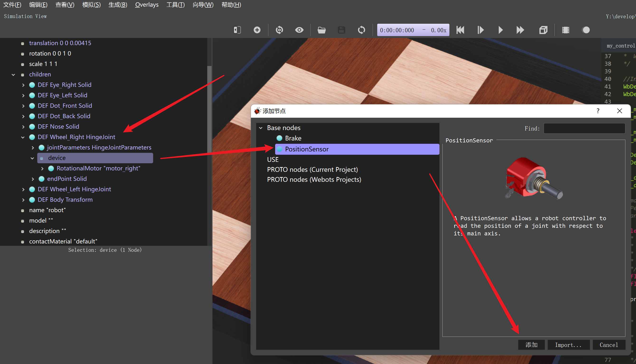Toggle the record movie filmstrip icon
This screenshot has width=636, height=364.
[x=566, y=30]
